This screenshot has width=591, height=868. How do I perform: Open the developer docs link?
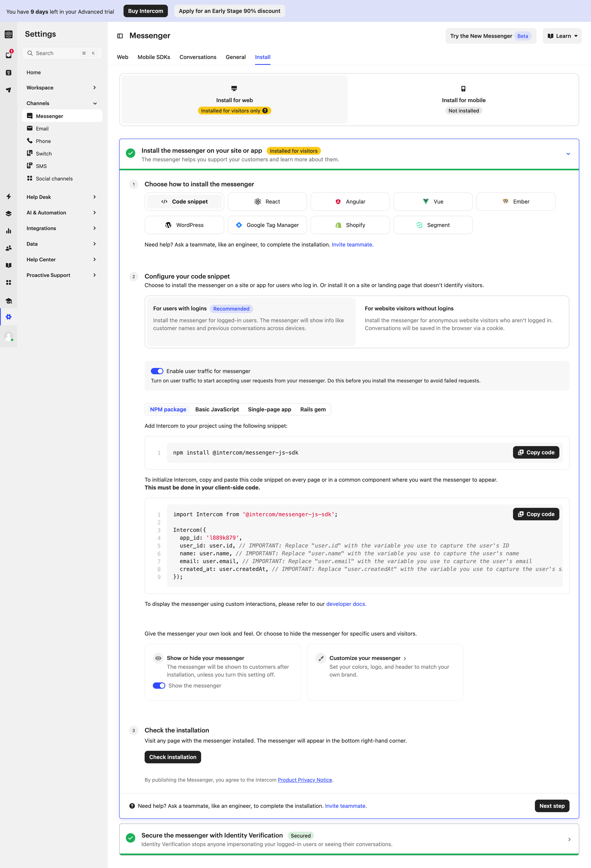[346, 604]
